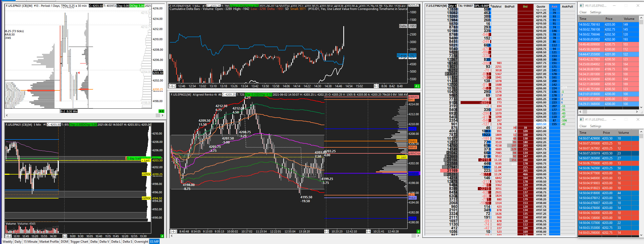Open the Market Profile tab
644x244 pixels.
click(49, 241)
